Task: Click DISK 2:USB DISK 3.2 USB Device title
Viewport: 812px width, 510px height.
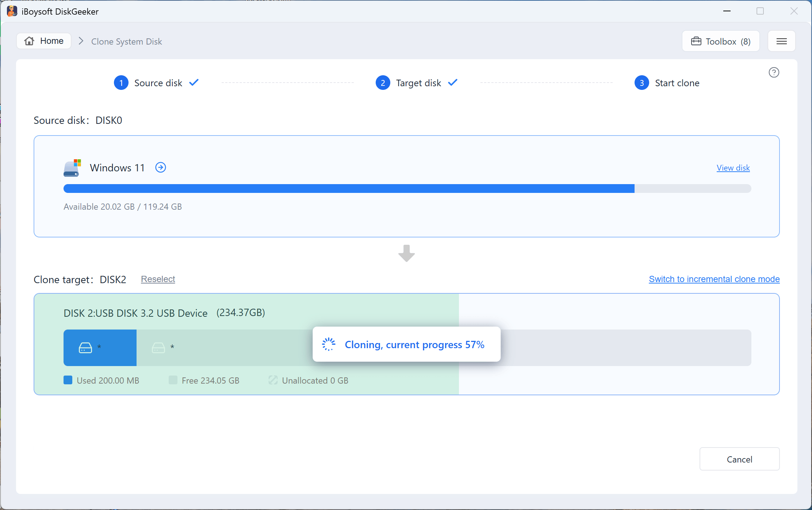Action: pyautogui.click(x=135, y=313)
